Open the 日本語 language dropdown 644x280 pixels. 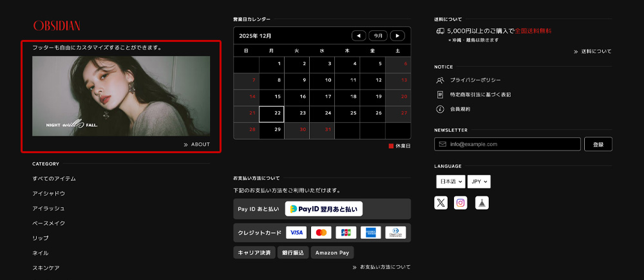pyautogui.click(x=450, y=182)
